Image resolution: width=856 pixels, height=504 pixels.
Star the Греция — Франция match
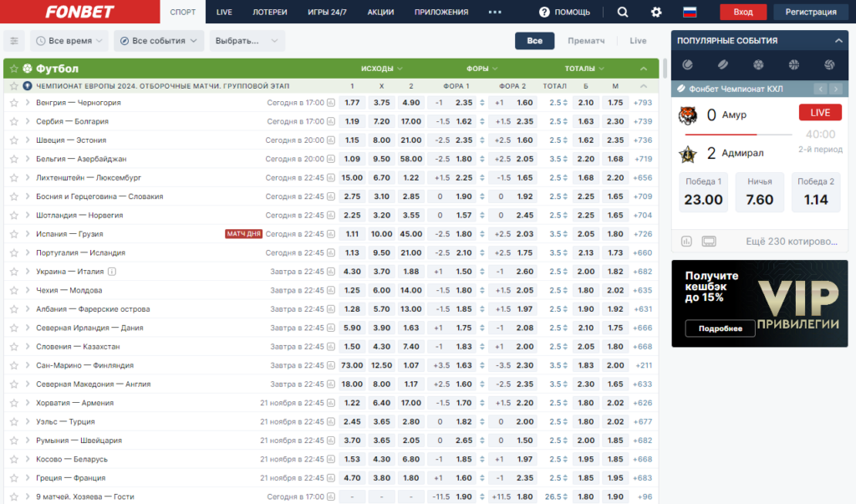(13, 478)
